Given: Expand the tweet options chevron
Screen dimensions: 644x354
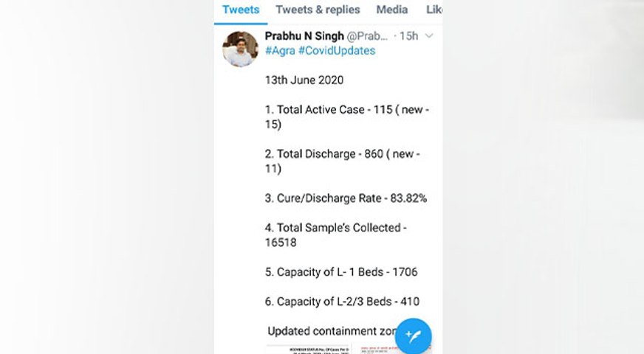Looking at the screenshot, I should tap(429, 36).
